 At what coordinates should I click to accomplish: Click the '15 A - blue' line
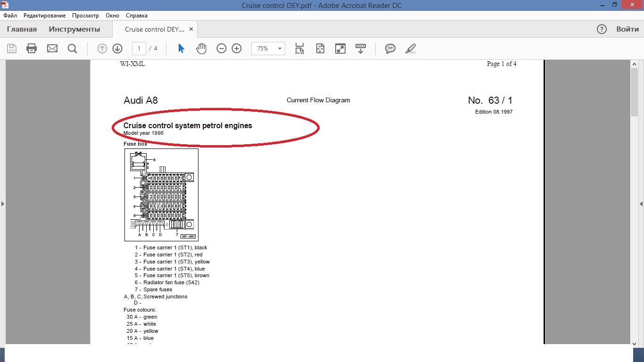(140, 338)
